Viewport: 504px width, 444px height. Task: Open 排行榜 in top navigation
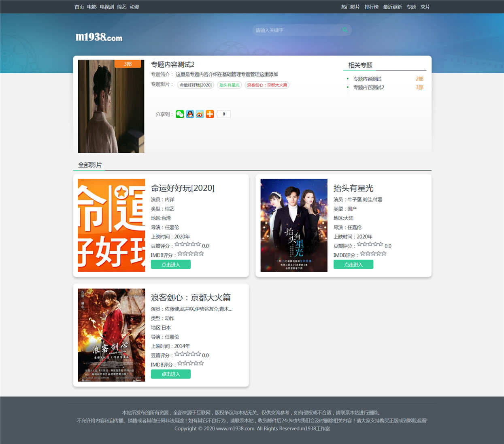pyautogui.click(x=372, y=7)
